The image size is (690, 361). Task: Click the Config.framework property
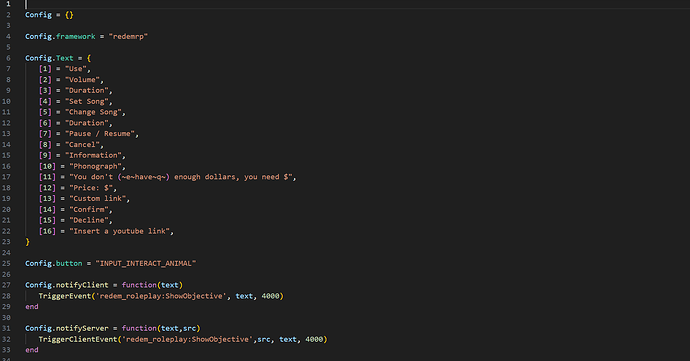60,37
